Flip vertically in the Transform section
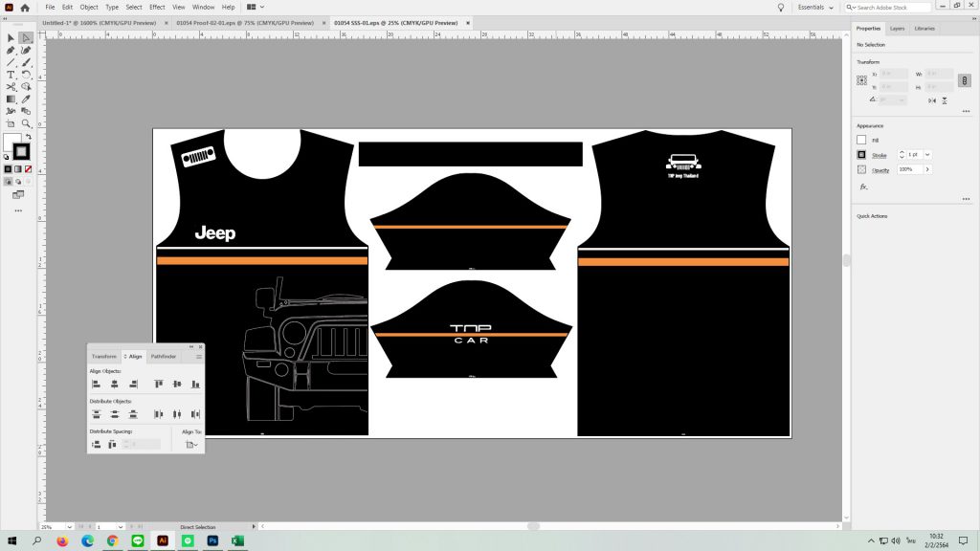The image size is (980, 551). pos(945,100)
